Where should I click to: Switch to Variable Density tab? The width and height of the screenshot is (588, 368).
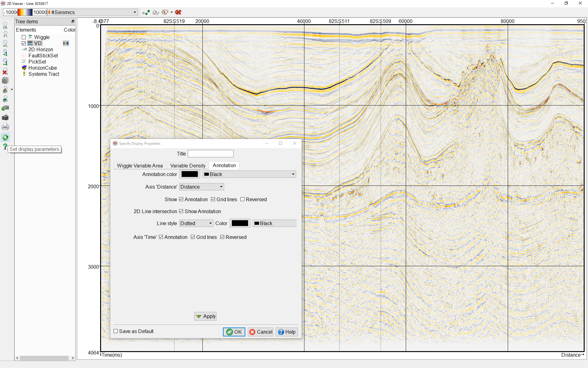point(188,166)
